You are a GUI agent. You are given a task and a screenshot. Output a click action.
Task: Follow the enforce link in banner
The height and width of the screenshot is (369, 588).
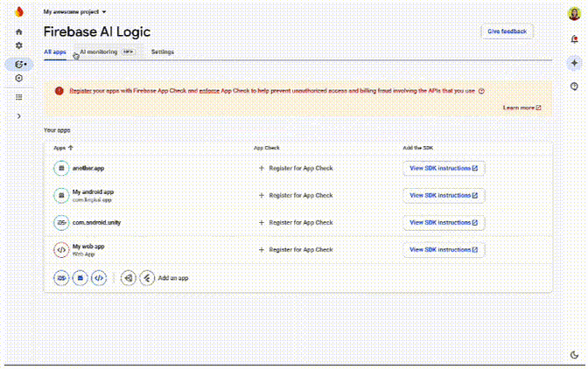[x=209, y=91]
